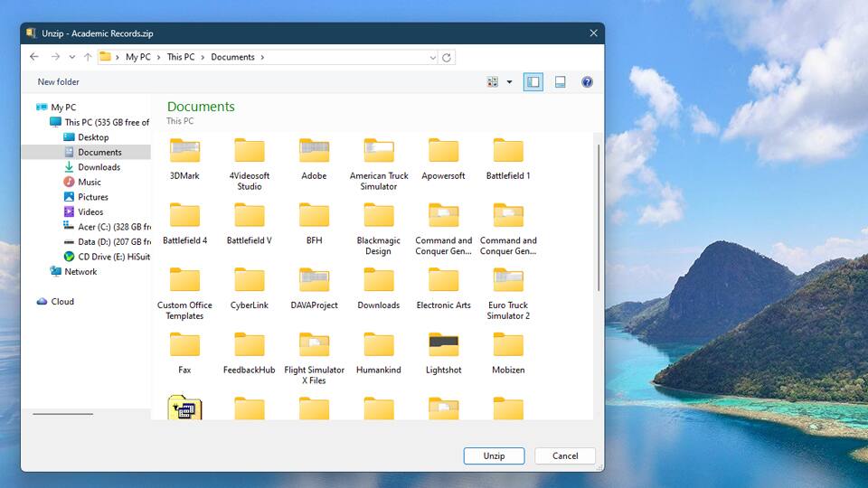Screen dimensions: 868x488
Task: Toggle the navigation pane
Action: (x=533, y=82)
